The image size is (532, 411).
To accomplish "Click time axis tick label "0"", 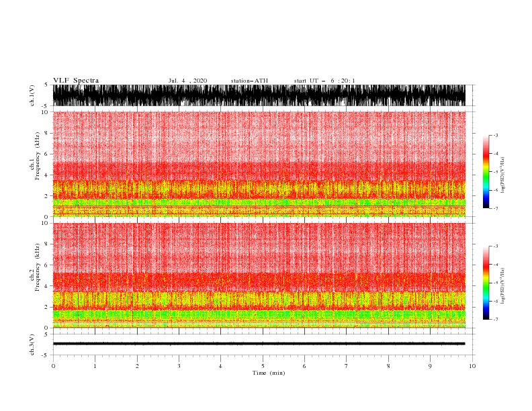I will click(53, 366).
